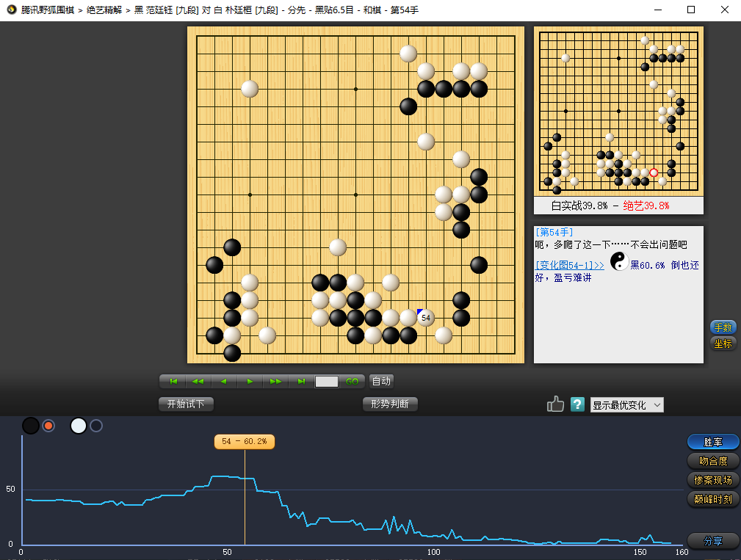
Task: Select the white player radio button
Action: (96, 426)
